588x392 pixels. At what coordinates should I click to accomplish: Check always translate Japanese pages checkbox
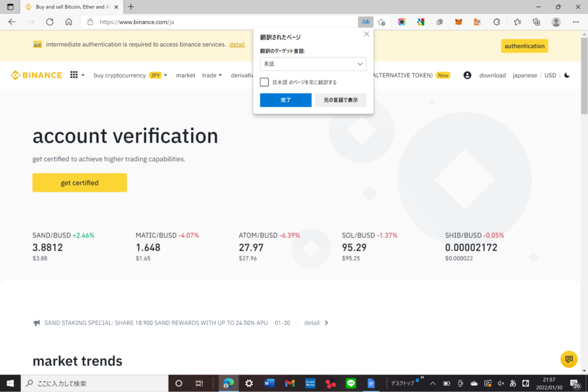tap(264, 82)
